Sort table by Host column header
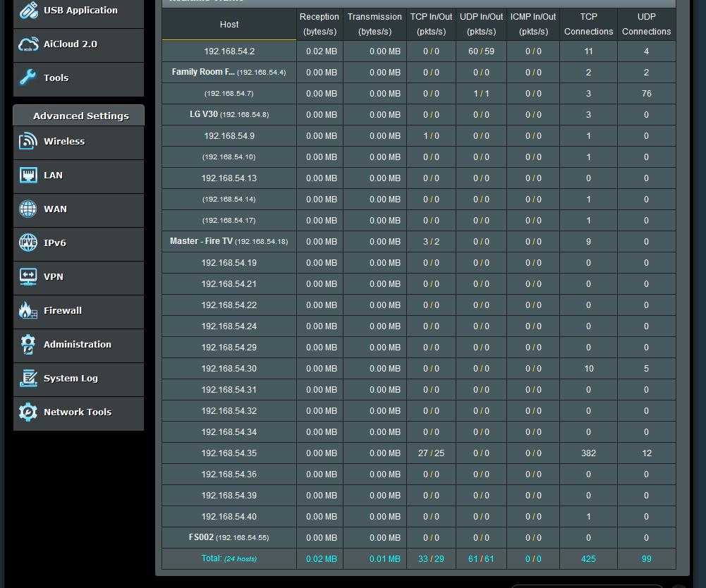The height and width of the screenshot is (588, 706). click(229, 24)
